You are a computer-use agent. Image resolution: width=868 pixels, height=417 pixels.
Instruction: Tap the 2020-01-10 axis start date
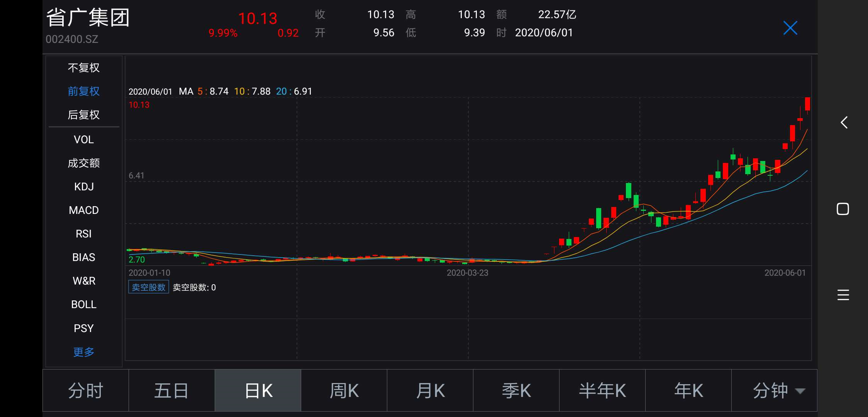[x=149, y=273]
